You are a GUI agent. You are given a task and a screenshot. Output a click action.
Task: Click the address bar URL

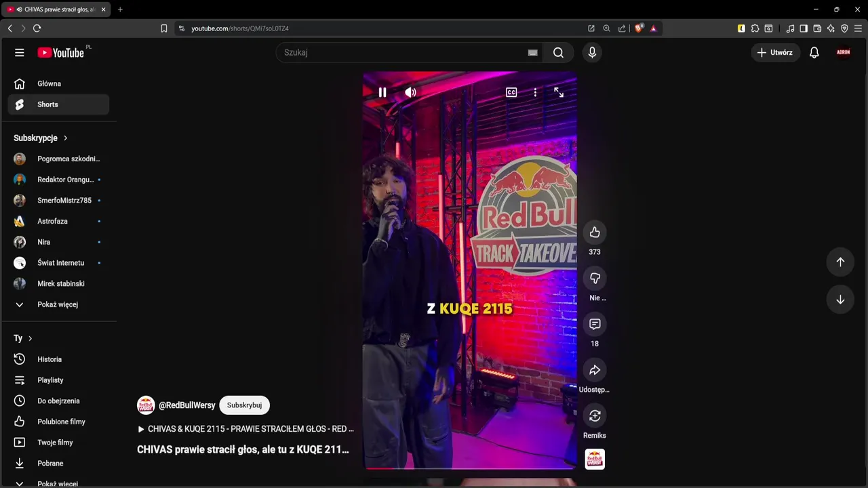pyautogui.click(x=240, y=28)
